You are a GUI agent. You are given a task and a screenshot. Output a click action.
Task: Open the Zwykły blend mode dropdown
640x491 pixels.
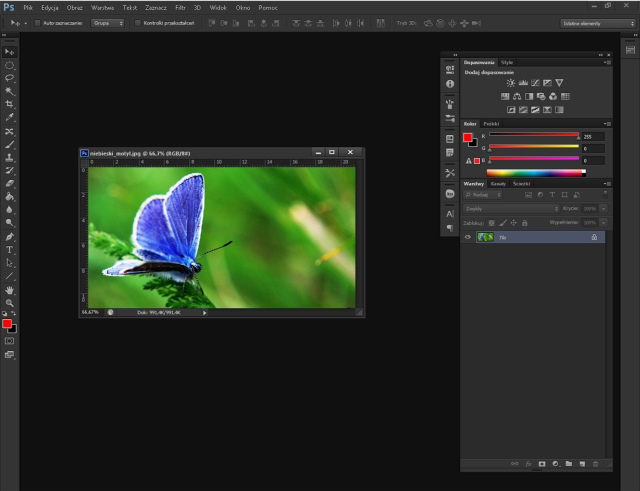pyautogui.click(x=511, y=209)
